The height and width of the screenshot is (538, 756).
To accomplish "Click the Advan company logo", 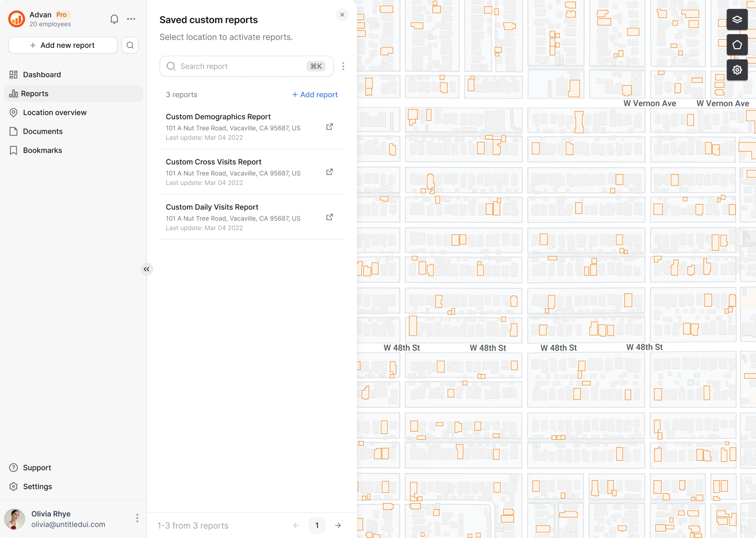I will pos(16,19).
